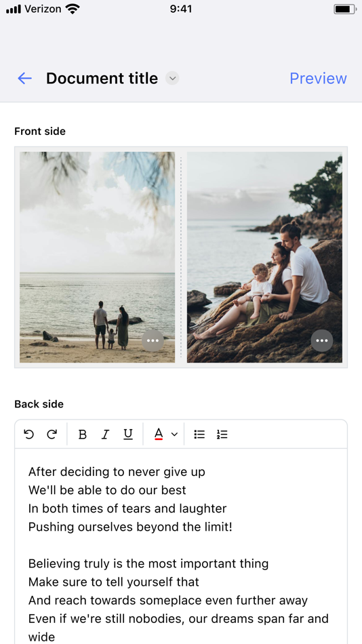This screenshot has height=644, width=362.
Task: Click the undo icon in editor toolbar
Action: pyautogui.click(x=28, y=434)
